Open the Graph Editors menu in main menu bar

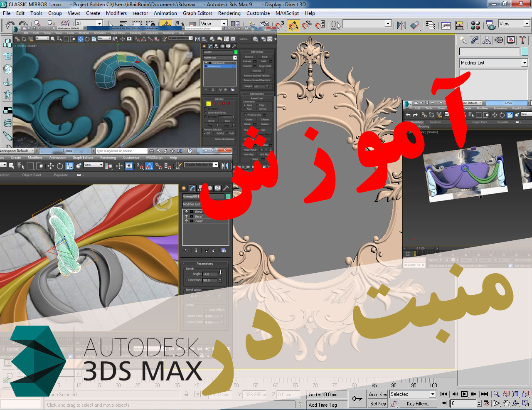[x=197, y=13]
